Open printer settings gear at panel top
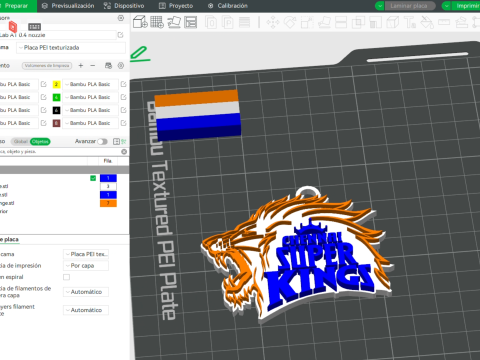The height and width of the screenshot is (360, 480). click(x=121, y=18)
